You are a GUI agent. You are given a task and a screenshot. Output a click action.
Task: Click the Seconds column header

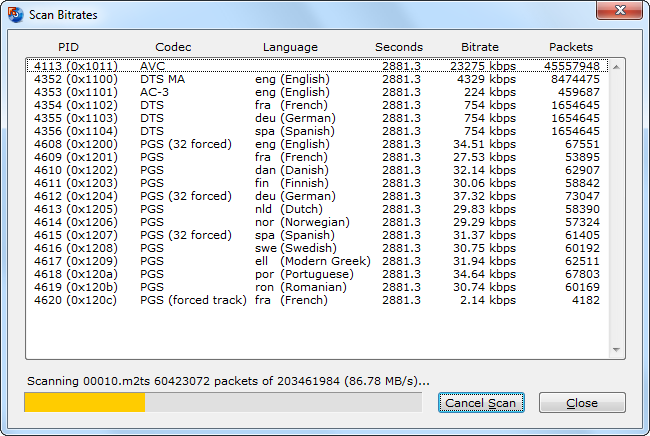399,47
